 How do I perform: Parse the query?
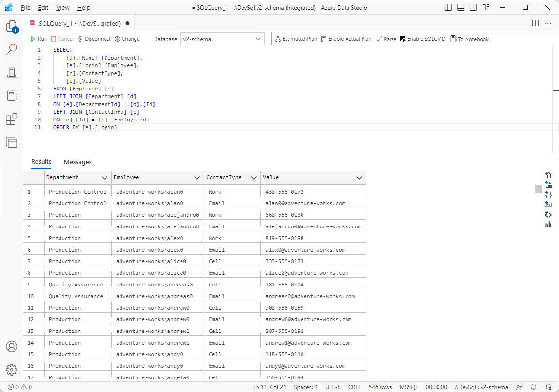coord(386,39)
